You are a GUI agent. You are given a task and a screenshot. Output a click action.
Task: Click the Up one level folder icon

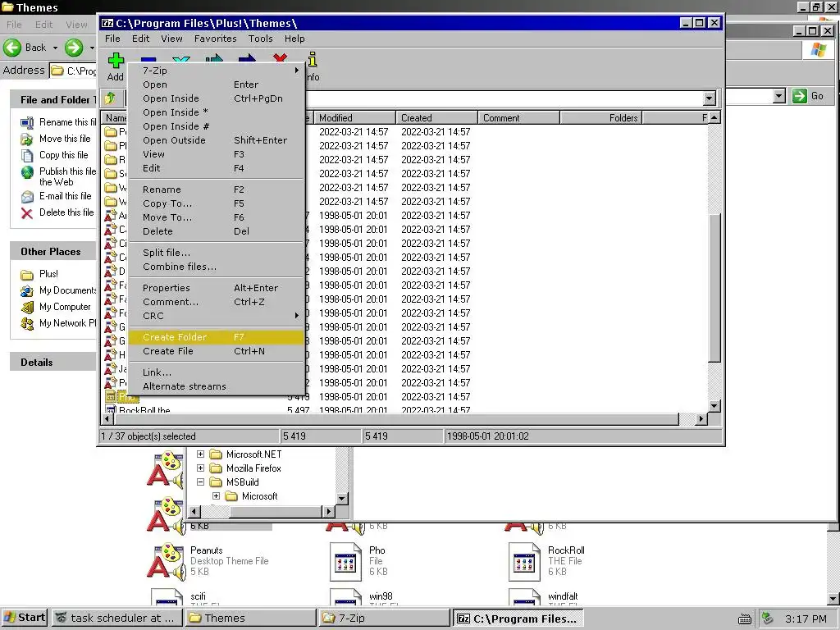pos(111,98)
